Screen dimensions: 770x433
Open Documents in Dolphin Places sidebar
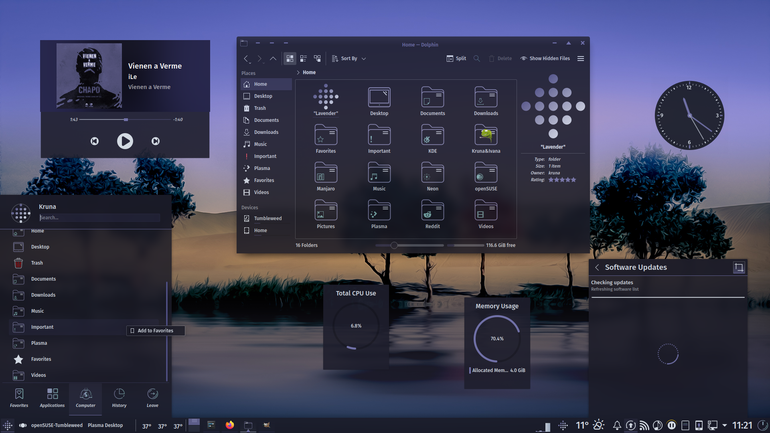pyautogui.click(x=266, y=120)
